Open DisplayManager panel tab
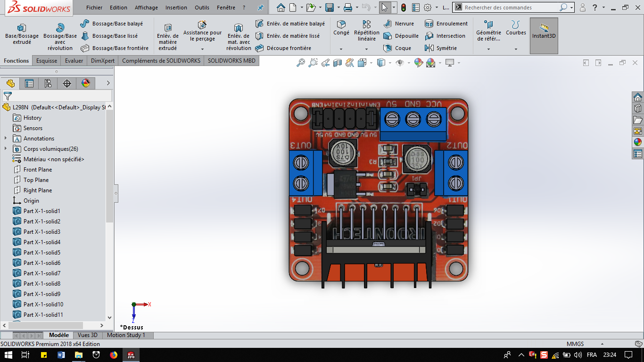 pos(86,83)
